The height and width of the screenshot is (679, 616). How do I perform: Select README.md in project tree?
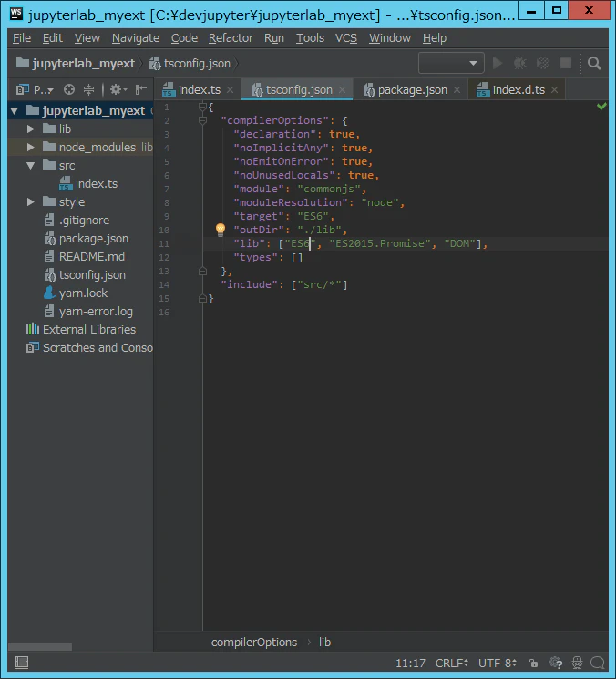[84, 256]
